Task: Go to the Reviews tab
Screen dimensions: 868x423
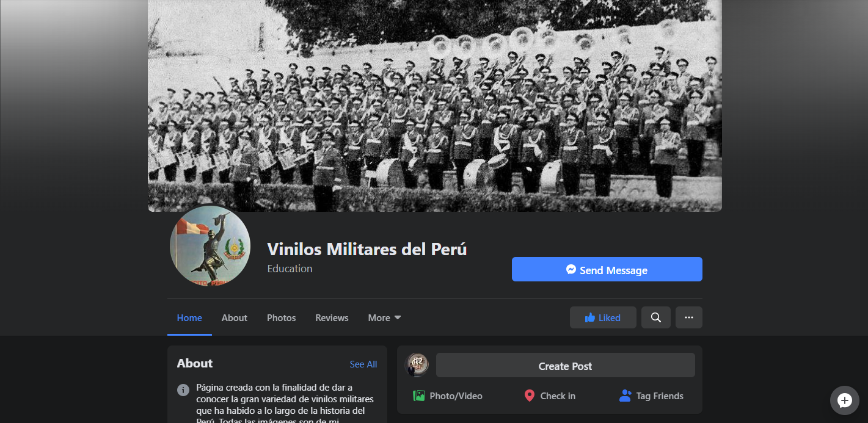Action: (332, 317)
